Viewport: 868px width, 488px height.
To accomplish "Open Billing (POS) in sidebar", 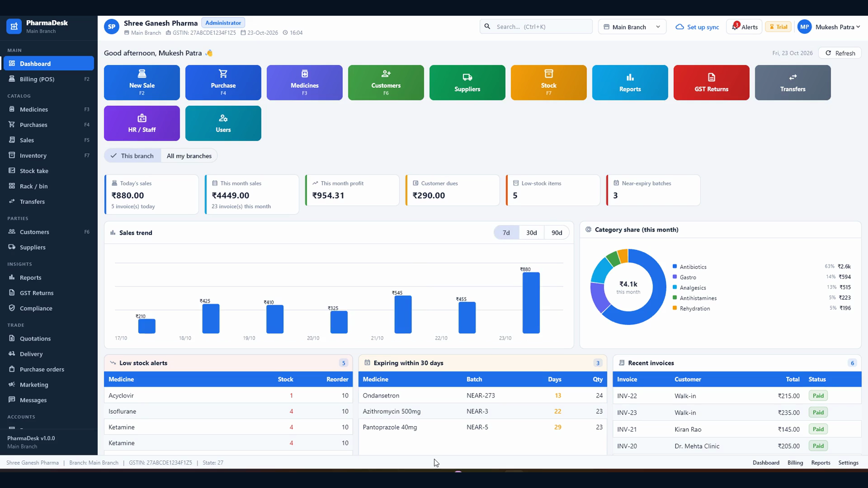I will tap(49, 79).
